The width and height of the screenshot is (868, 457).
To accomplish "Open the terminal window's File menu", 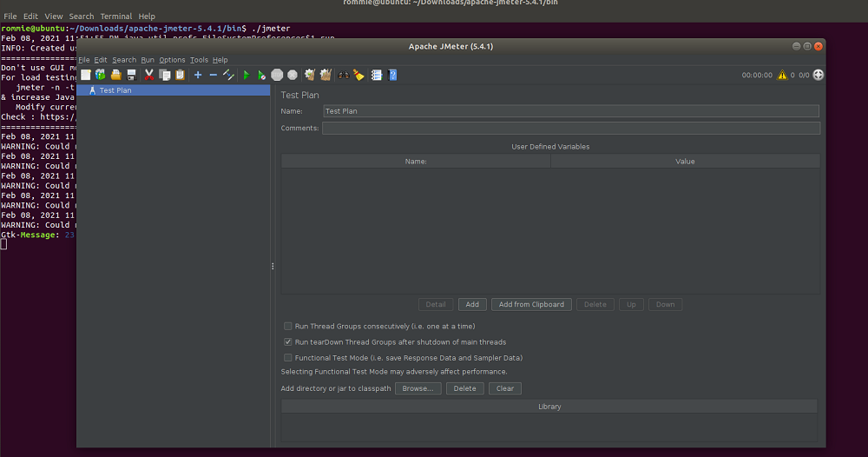I will click(x=10, y=17).
